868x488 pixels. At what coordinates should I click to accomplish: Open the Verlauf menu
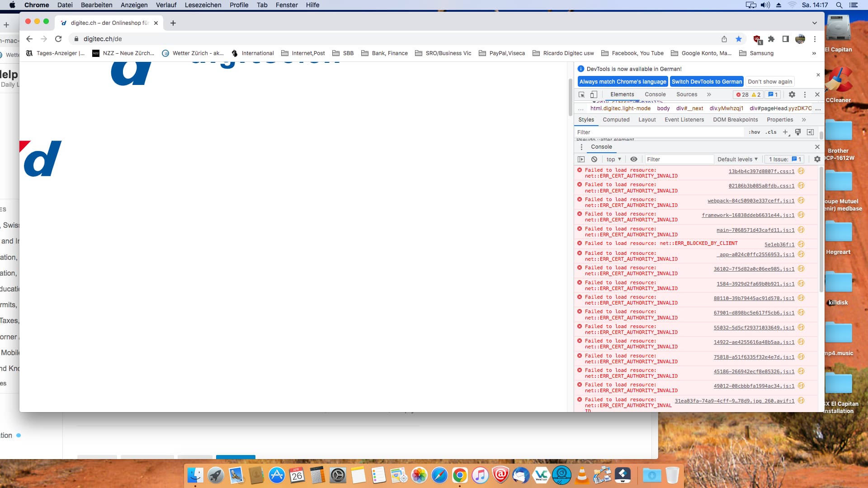click(166, 5)
